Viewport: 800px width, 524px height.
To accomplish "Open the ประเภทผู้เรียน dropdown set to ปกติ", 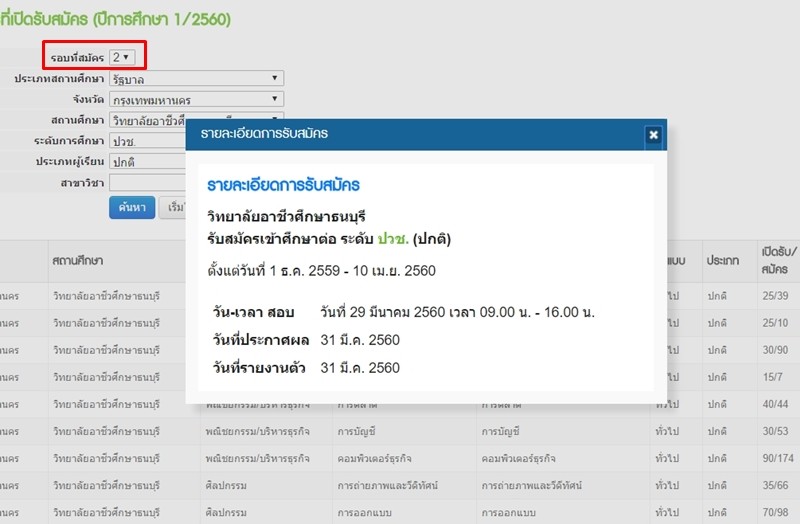I will click(x=147, y=161).
